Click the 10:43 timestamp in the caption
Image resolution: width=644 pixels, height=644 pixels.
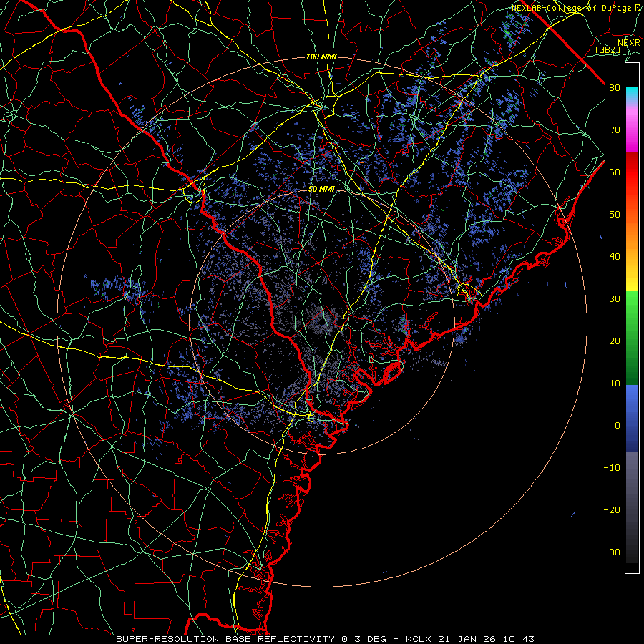[x=518, y=639]
